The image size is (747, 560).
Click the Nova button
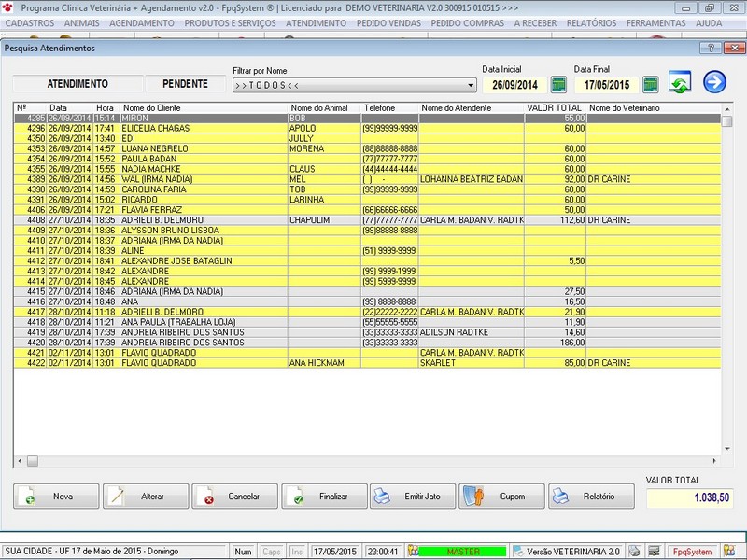point(56,497)
